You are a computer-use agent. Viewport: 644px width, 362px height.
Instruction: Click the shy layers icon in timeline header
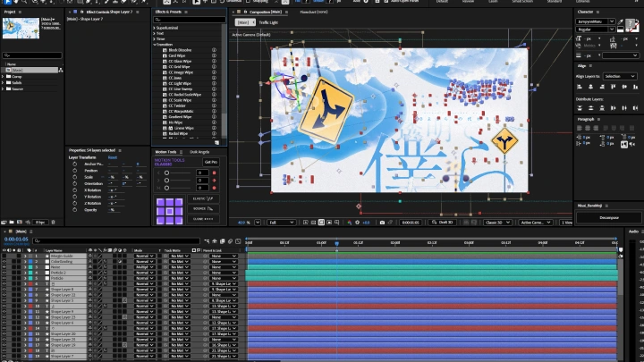coord(215,241)
